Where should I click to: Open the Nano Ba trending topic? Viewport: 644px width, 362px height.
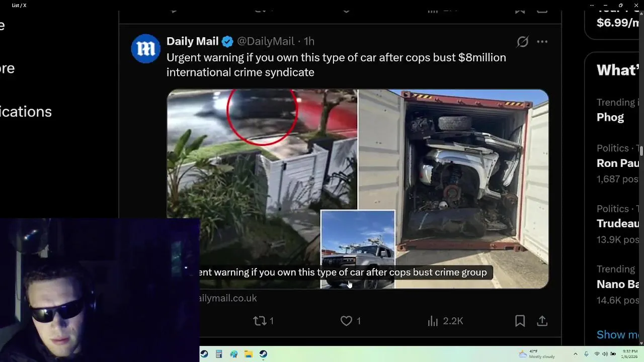[x=617, y=285]
